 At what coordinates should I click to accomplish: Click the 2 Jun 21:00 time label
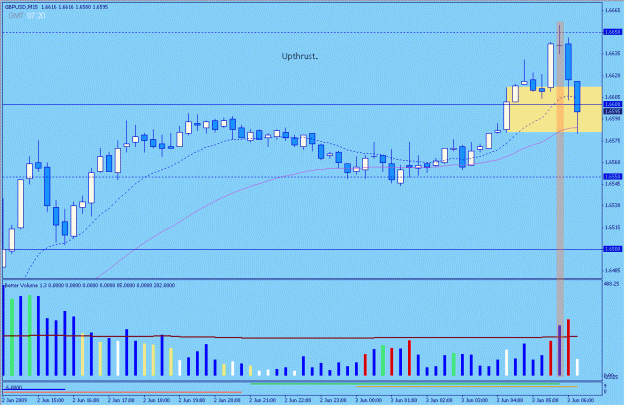click(x=263, y=400)
